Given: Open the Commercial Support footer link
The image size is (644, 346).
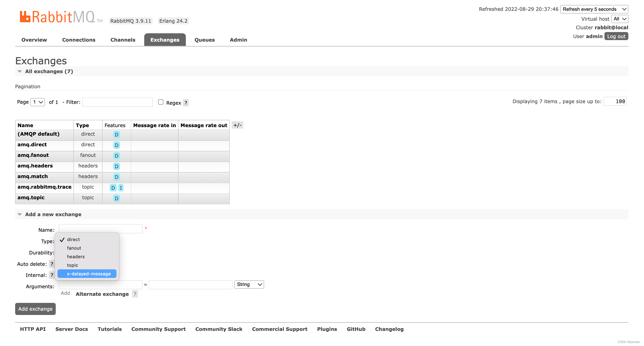Looking at the screenshot, I should pos(280,329).
